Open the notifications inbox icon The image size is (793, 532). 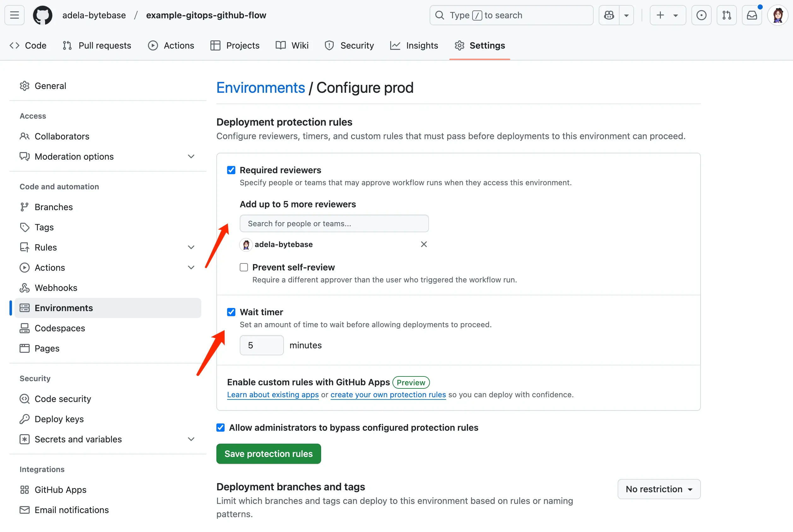752,15
